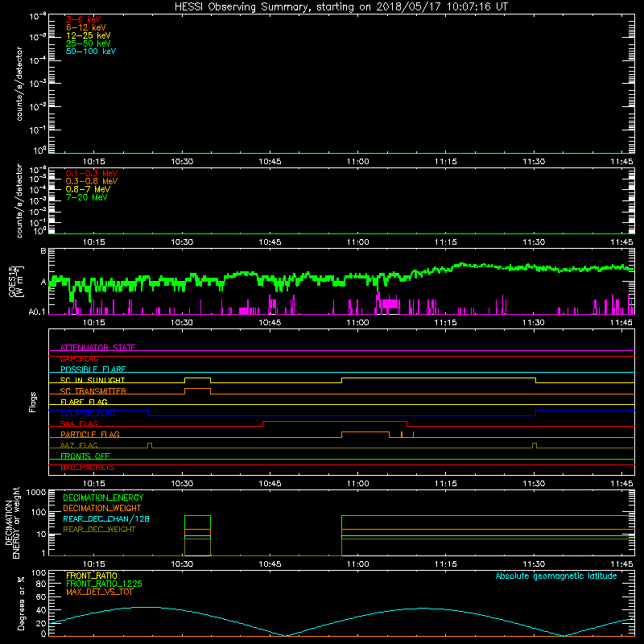Click the SAA_FLAG label
The image size is (644, 644).
(79, 423)
